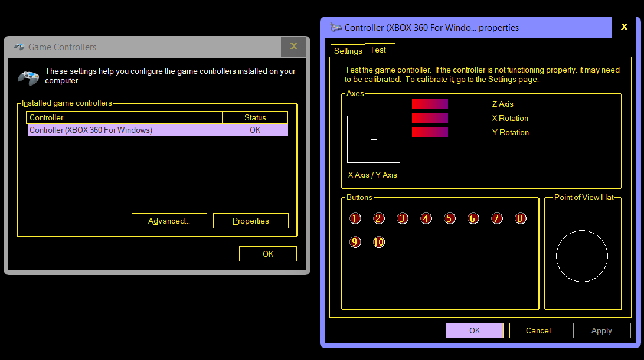
Task: Click the large gamepad icon beside description text
Action: click(28, 77)
